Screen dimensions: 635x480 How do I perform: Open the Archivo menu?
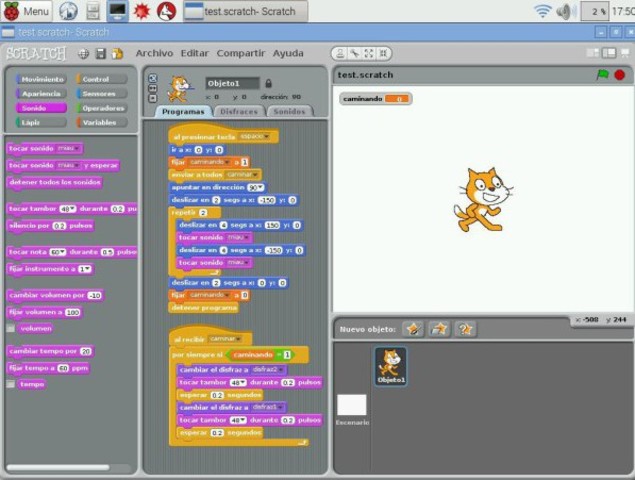(154, 53)
